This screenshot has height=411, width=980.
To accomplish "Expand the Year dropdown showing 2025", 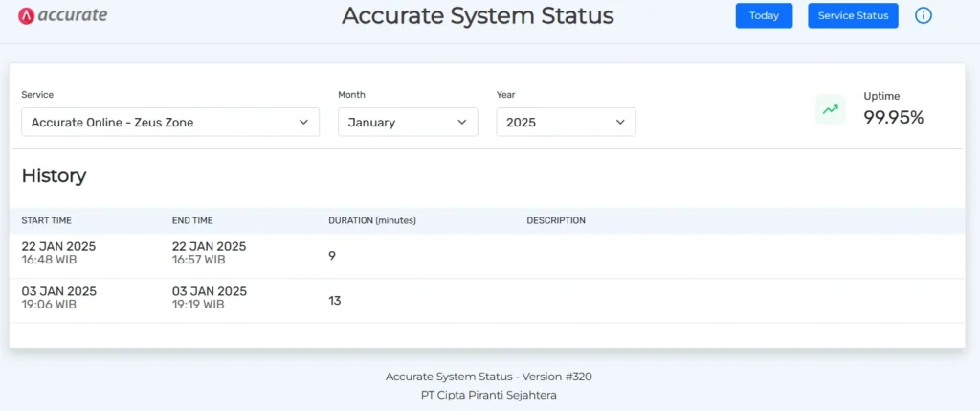I will [x=566, y=122].
